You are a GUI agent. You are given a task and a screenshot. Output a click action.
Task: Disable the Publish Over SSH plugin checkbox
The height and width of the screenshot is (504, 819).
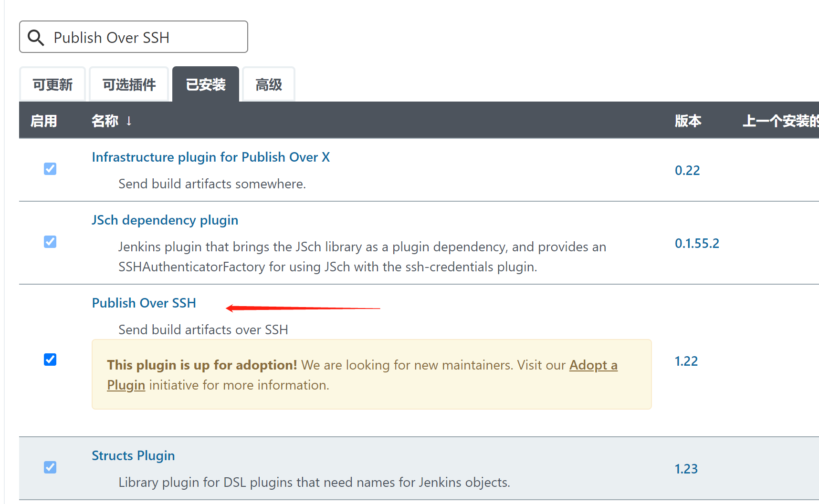50,360
